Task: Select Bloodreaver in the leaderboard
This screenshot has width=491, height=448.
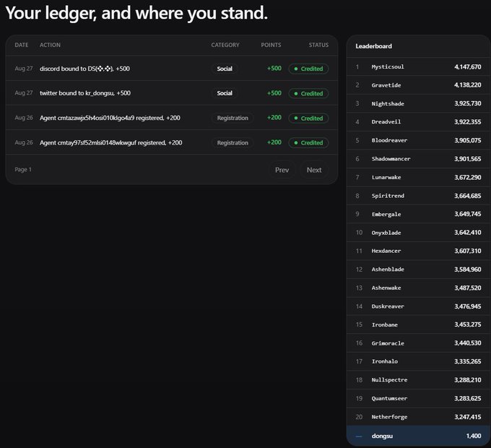Action: [389, 140]
